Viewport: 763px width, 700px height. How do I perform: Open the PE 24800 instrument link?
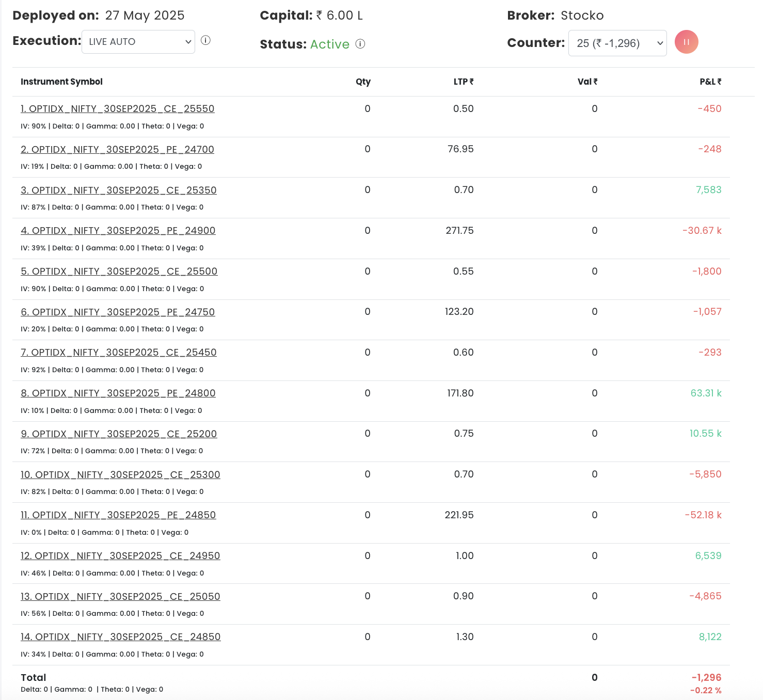click(x=118, y=393)
